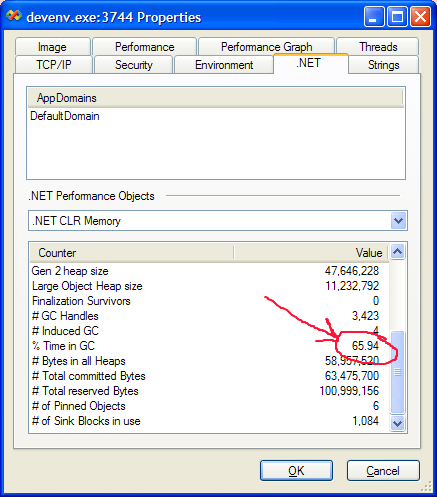The image size is (437, 497).
Task: Select the # Bytes in all Heaps row
Action: pyautogui.click(x=209, y=361)
